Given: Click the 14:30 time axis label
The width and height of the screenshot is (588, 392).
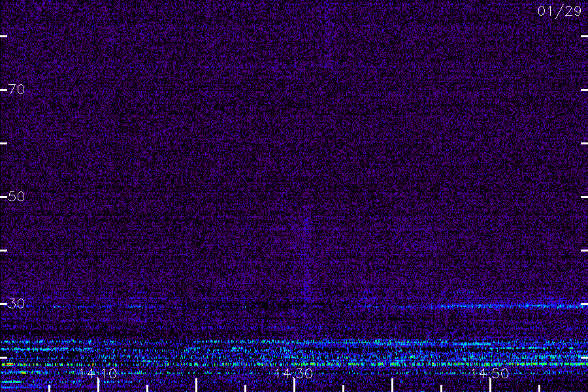Looking at the screenshot, I should [293, 373].
